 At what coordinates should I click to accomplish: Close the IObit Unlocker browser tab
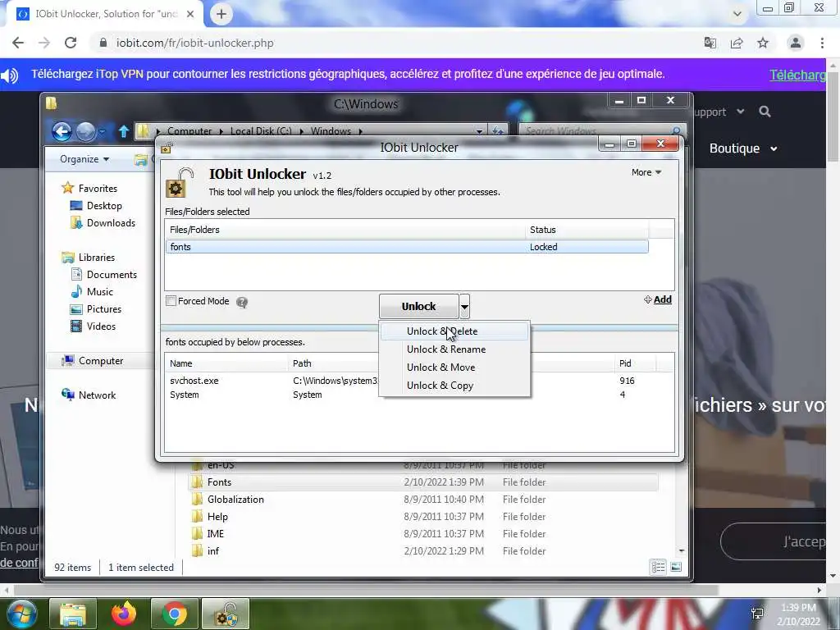click(x=190, y=15)
